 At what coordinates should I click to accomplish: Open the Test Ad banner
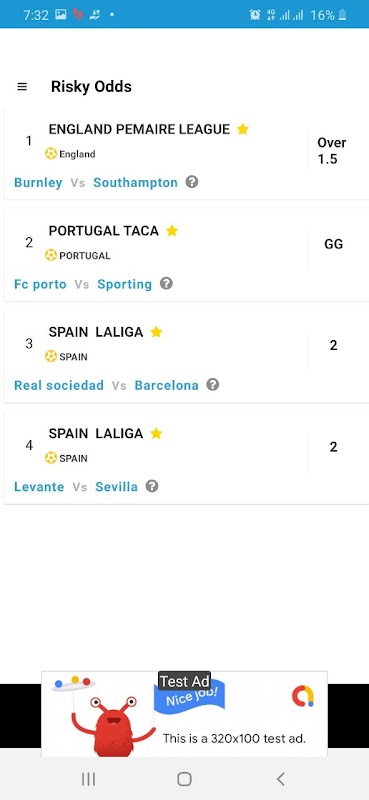[184, 714]
